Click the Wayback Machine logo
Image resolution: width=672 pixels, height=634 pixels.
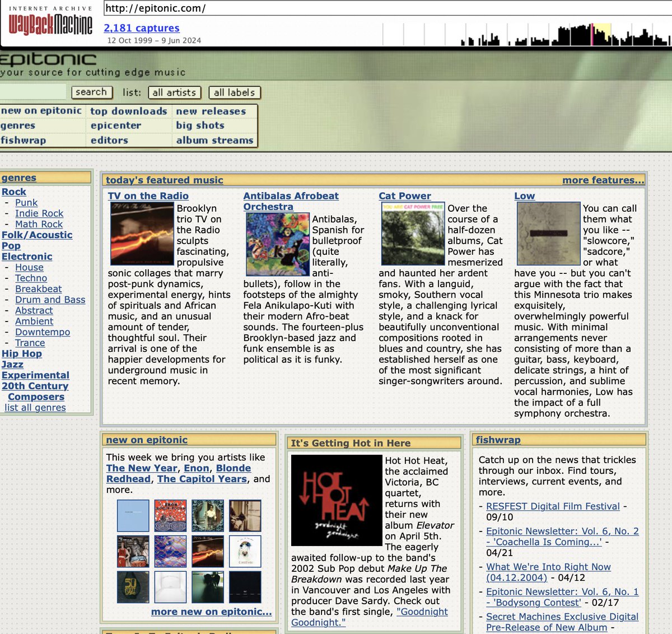[50, 21]
